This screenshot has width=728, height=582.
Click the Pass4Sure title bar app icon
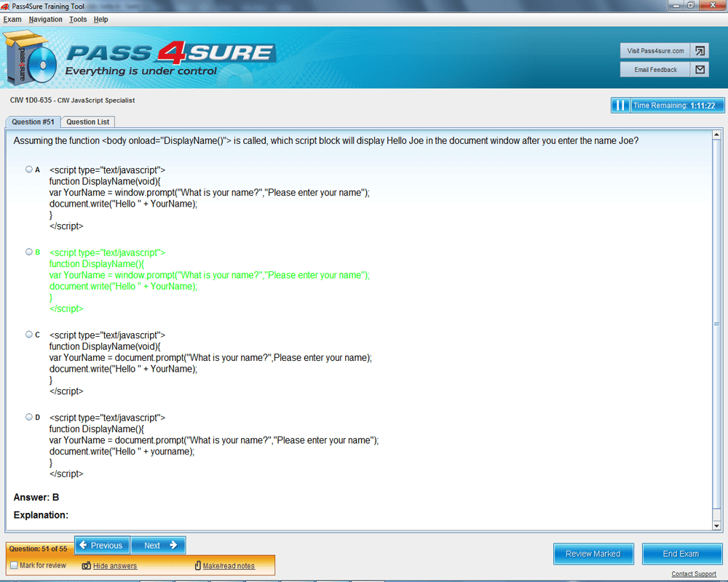[x=5, y=6]
